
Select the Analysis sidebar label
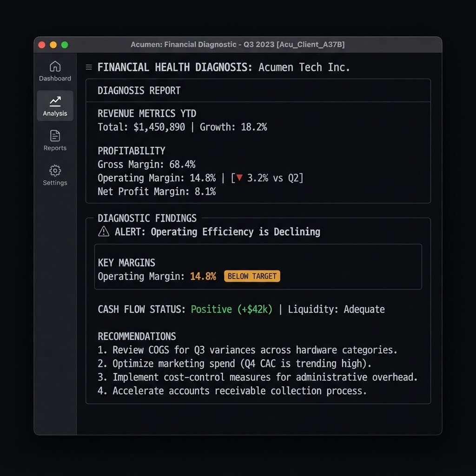pyautogui.click(x=55, y=113)
